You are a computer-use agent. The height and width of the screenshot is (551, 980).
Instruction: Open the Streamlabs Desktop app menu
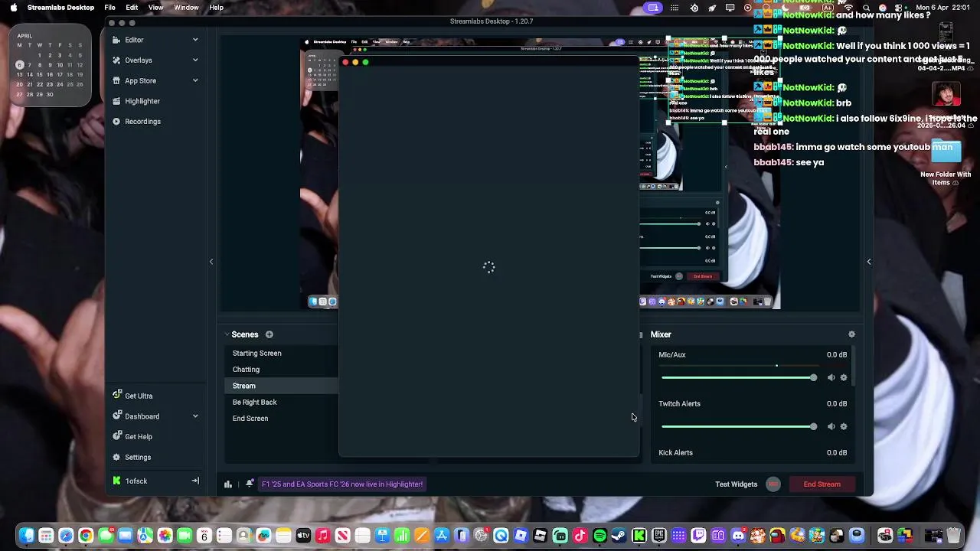[60, 8]
